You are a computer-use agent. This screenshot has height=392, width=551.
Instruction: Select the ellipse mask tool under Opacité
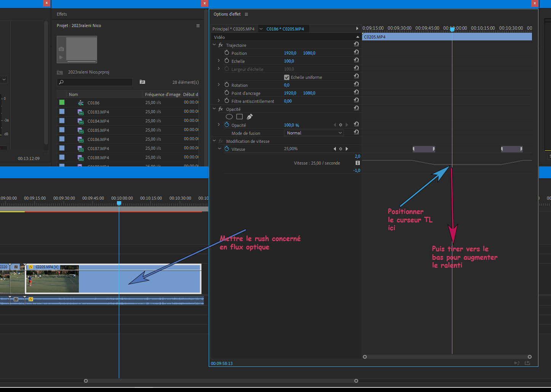coord(229,117)
